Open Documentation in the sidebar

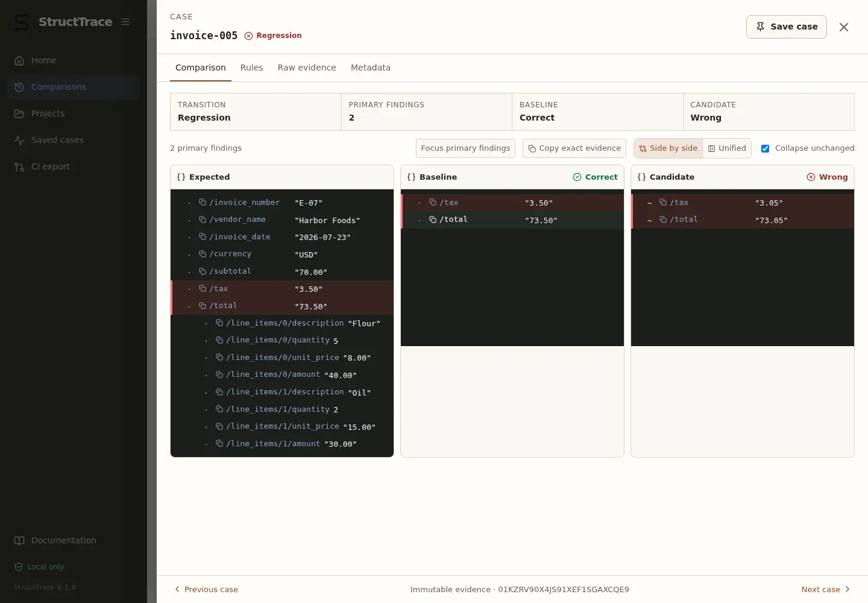[74, 540]
